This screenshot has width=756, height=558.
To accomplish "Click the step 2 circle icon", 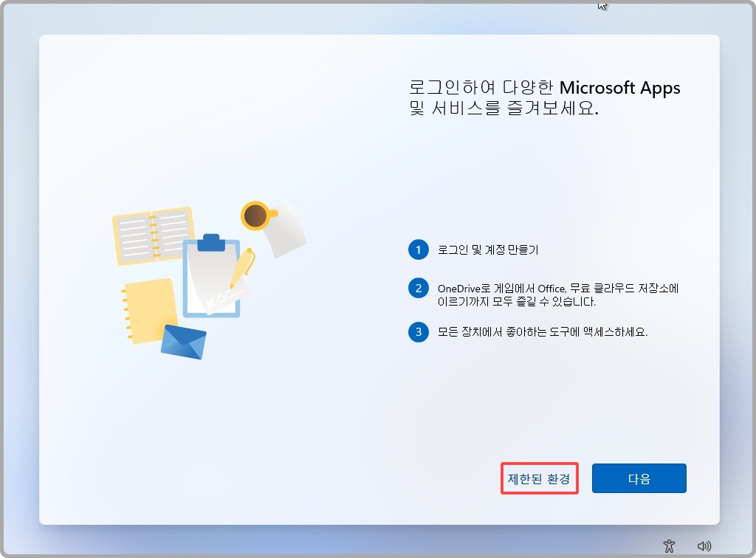I will [419, 288].
